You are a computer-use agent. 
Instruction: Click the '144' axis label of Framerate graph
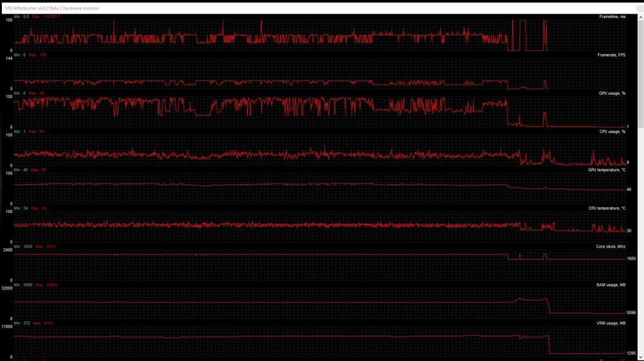click(8, 59)
